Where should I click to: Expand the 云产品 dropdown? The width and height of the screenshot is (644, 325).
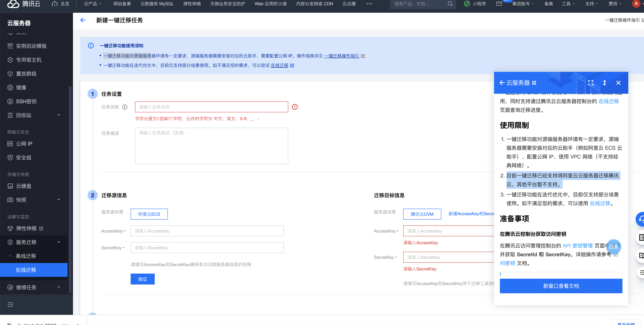92,4
